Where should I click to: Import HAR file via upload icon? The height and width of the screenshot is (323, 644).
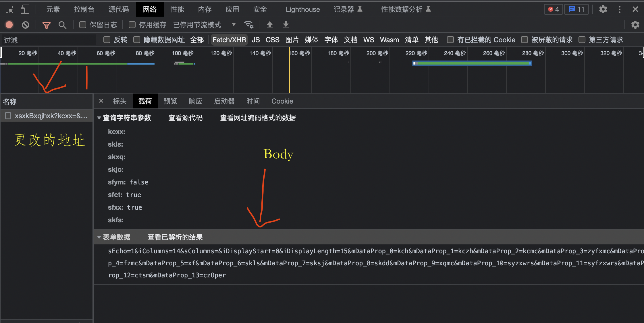[x=269, y=25]
